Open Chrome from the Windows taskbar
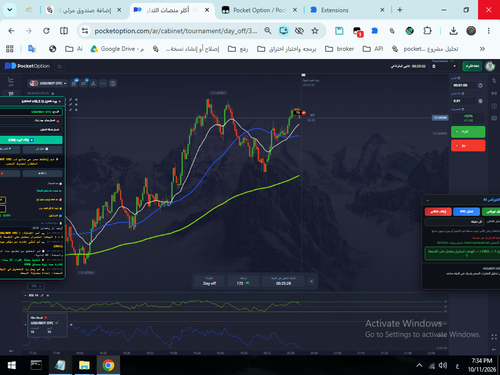 click(108, 365)
